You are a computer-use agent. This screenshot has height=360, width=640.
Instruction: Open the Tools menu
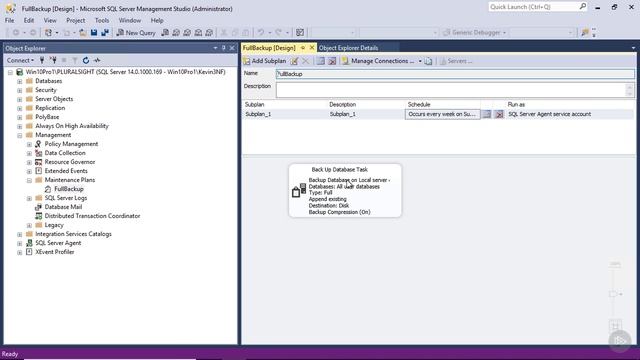[x=102, y=20]
